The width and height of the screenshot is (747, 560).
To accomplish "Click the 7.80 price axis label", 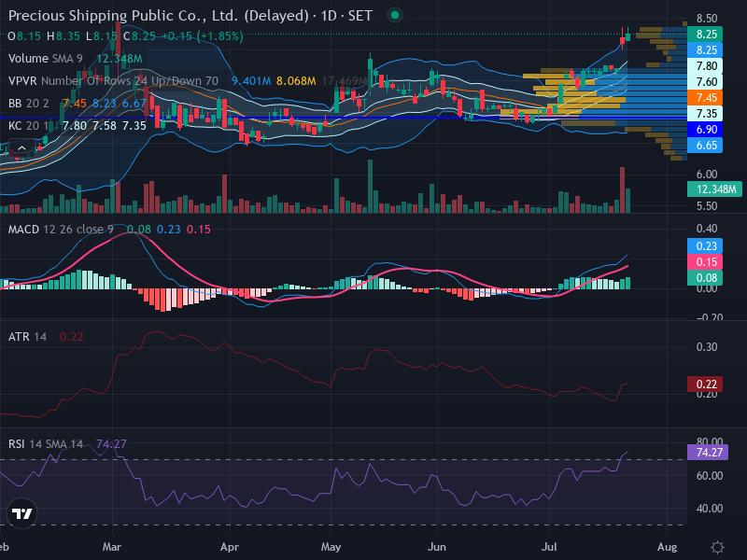I will coord(705,65).
